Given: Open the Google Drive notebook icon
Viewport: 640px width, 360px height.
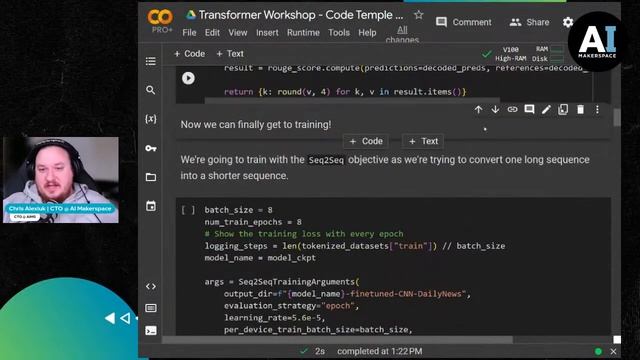Looking at the screenshot, I should [x=191, y=15].
